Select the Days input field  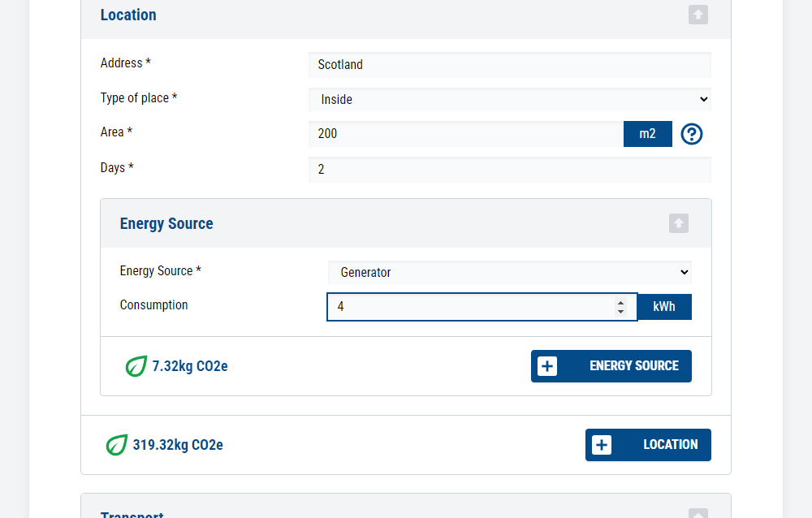509,169
